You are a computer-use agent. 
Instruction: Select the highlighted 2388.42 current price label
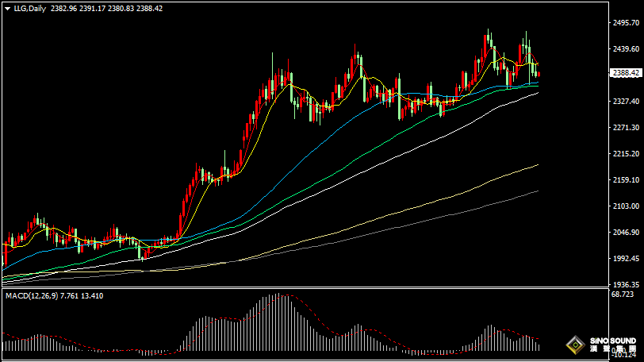click(x=626, y=74)
